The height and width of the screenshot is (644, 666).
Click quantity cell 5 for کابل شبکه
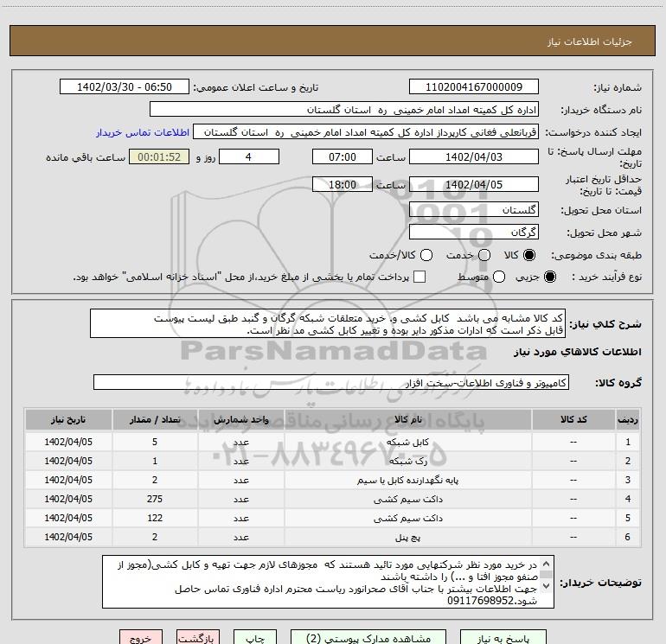pos(155,442)
